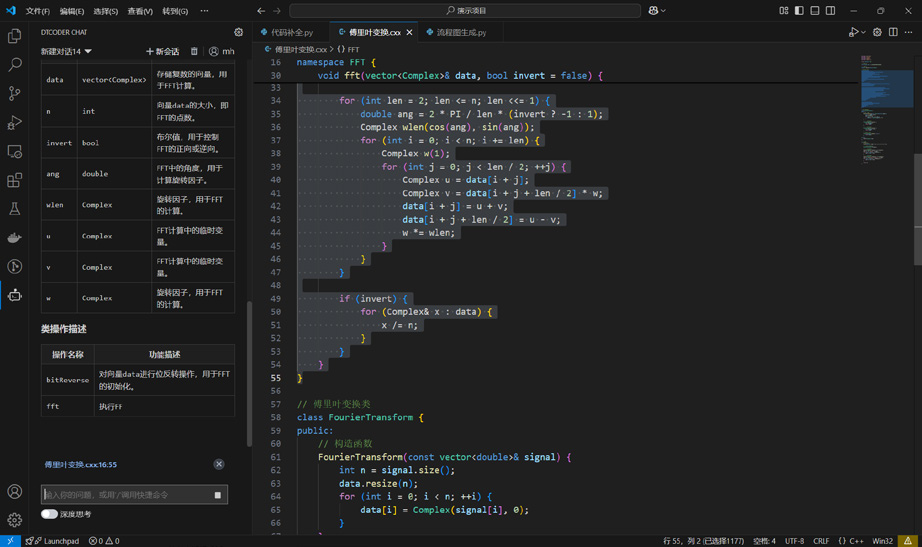Open the run button dropdown arrow

[x=863, y=32]
